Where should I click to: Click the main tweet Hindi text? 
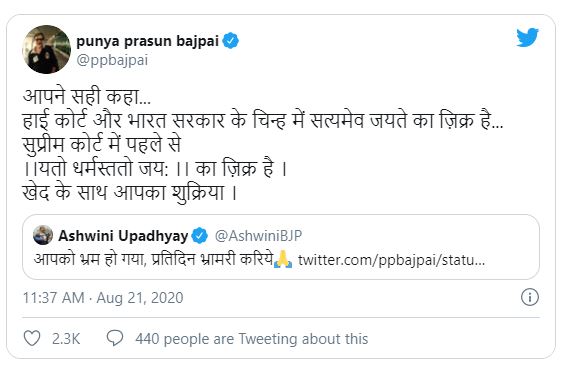pyautogui.click(x=263, y=144)
